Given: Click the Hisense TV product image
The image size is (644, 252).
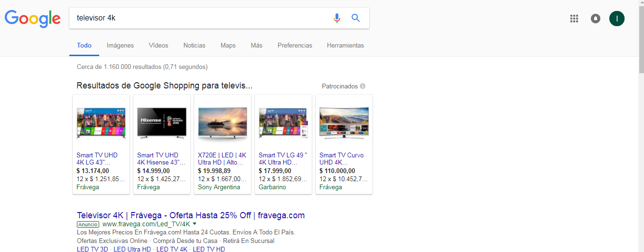Looking at the screenshot, I should coord(161,123).
